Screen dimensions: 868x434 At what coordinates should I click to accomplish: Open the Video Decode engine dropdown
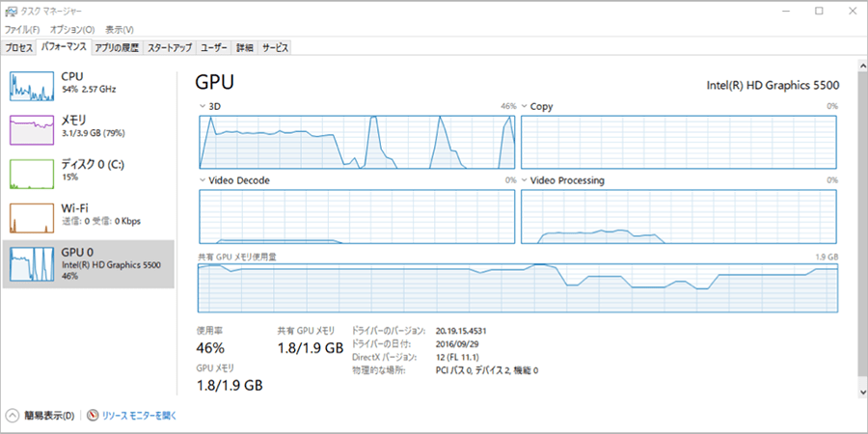[202, 180]
